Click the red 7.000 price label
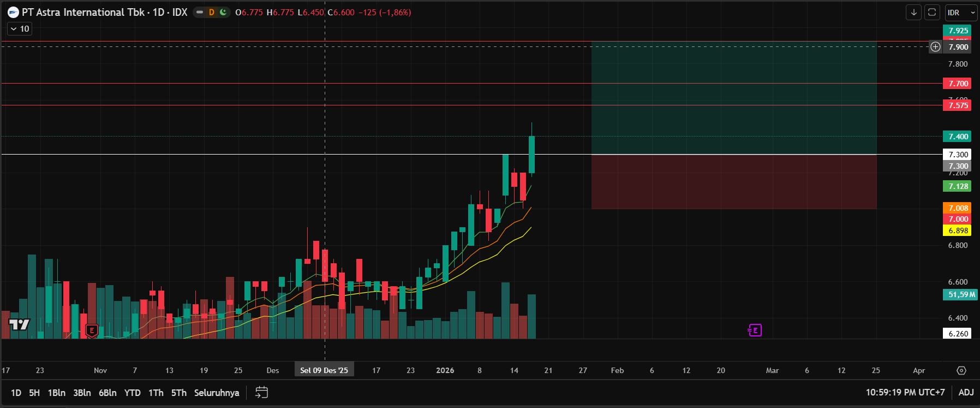The width and height of the screenshot is (980, 408). click(958, 219)
